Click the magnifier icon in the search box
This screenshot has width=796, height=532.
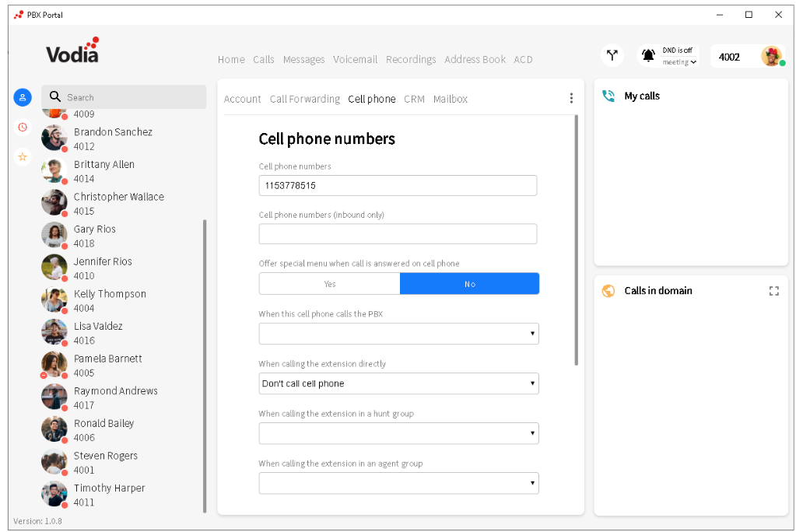pyautogui.click(x=54, y=96)
